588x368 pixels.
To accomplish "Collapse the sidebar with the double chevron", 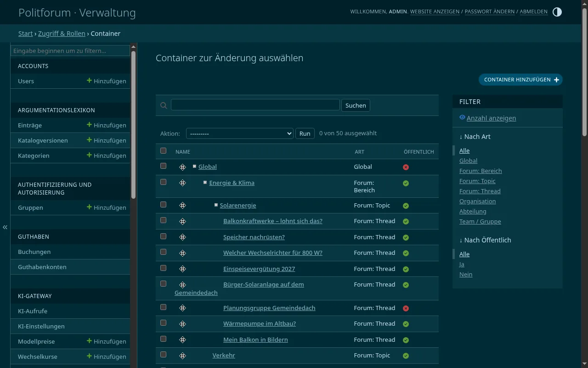I will point(5,227).
